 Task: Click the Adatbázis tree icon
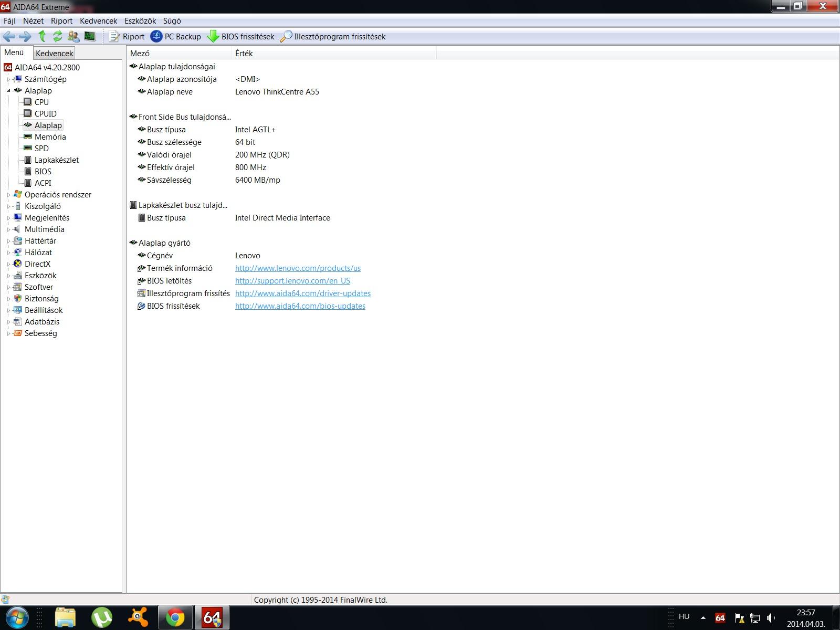point(18,321)
